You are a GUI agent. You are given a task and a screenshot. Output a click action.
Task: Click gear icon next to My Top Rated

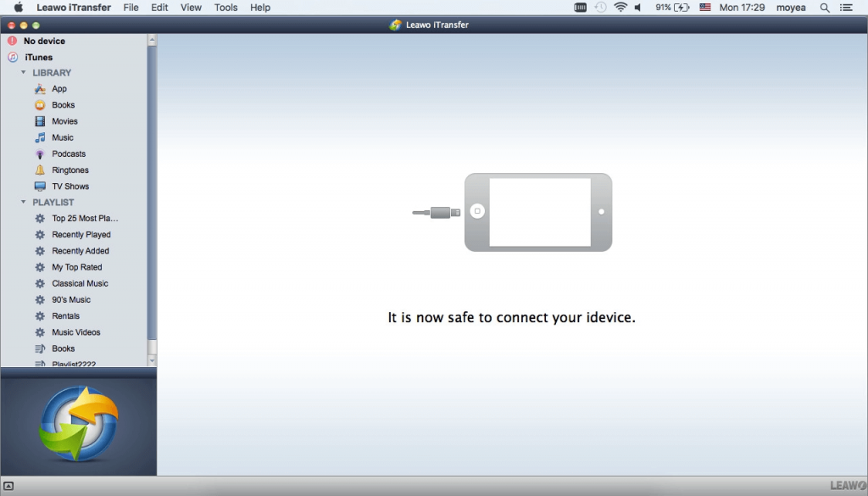point(40,267)
